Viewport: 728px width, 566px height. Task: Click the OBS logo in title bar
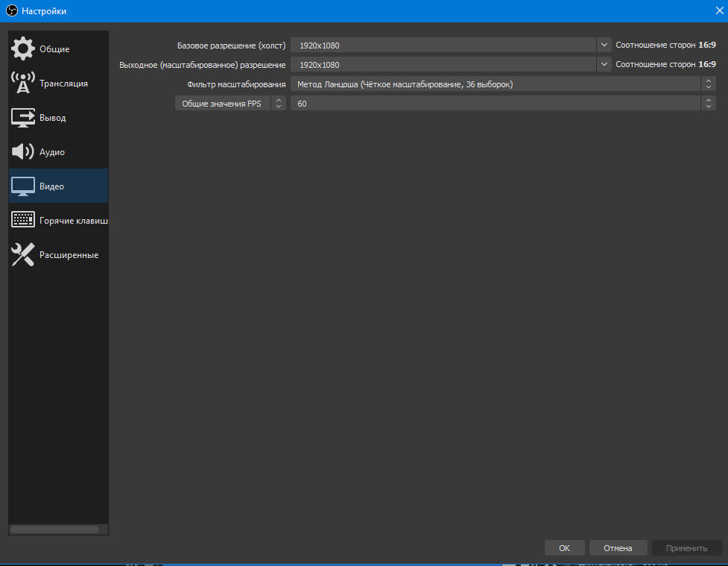point(11,11)
